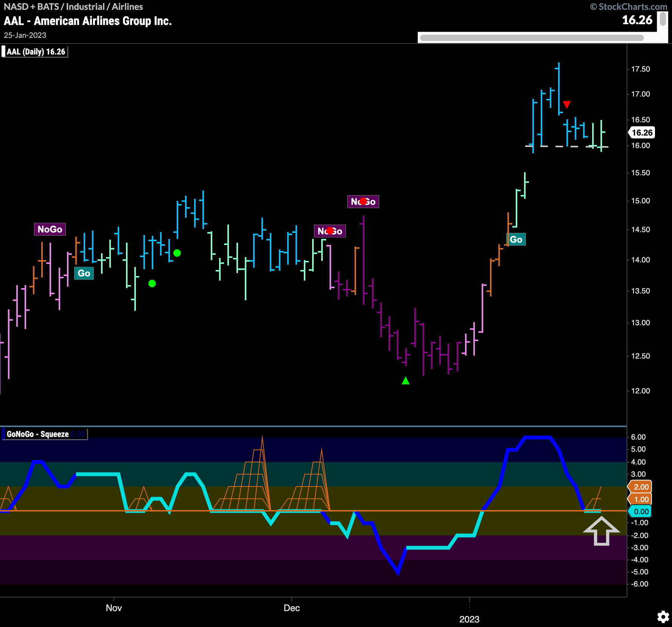This screenshot has height=627, width=672.
Task: Click the NoGo label with the red dot near 14.50
Action: [330, 231]
